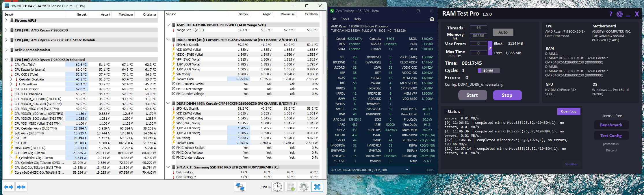
Task: Click the blue X button in HWiNFO toolbar
Action: 317,187
